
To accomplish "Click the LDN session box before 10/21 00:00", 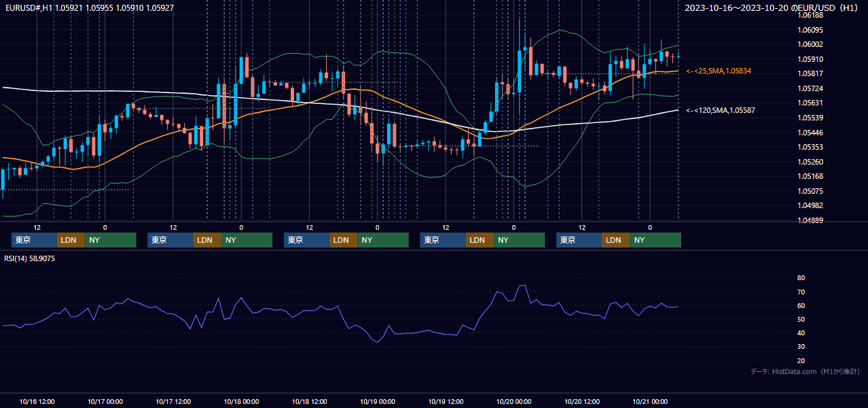I will point(616,240).
